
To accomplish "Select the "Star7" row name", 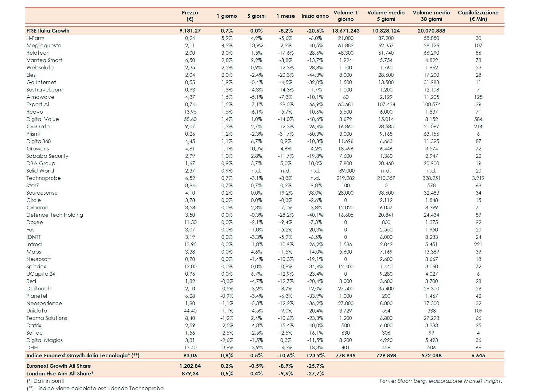I will tap(33, 185).
